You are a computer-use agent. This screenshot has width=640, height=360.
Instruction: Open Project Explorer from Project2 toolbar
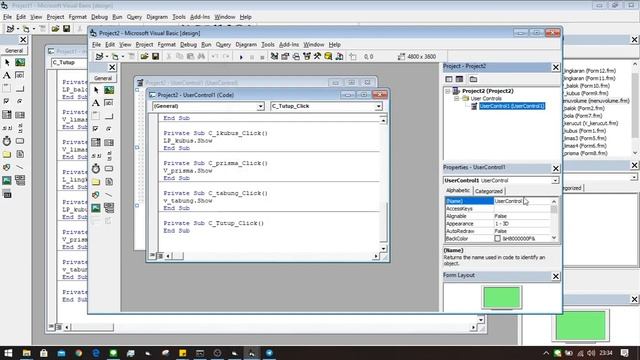pyautogui.click(x=274, y=56)
